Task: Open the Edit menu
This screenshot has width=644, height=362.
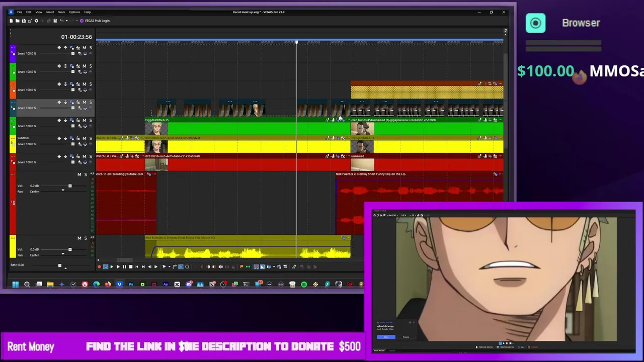Action: (x=29, y=12)
